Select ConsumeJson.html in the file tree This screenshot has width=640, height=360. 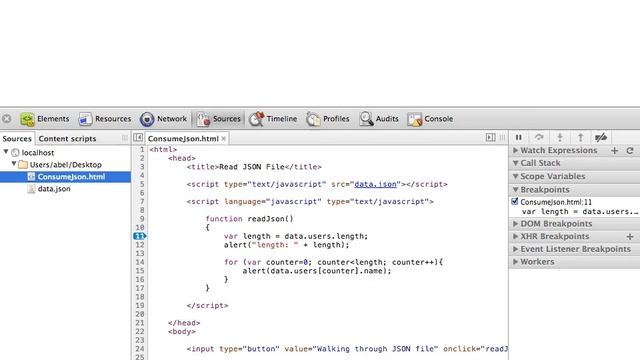[65, 177]
